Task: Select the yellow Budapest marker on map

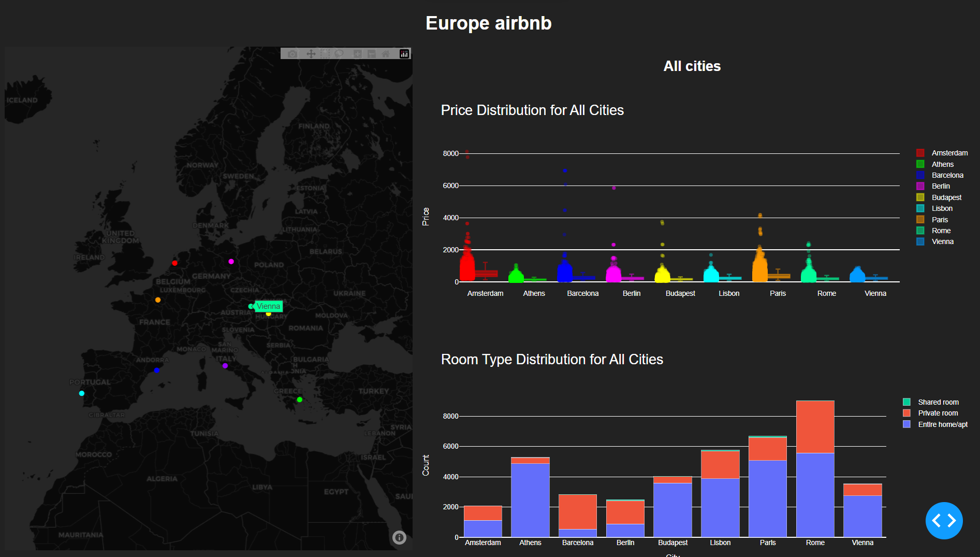Action: pos(268,313)
